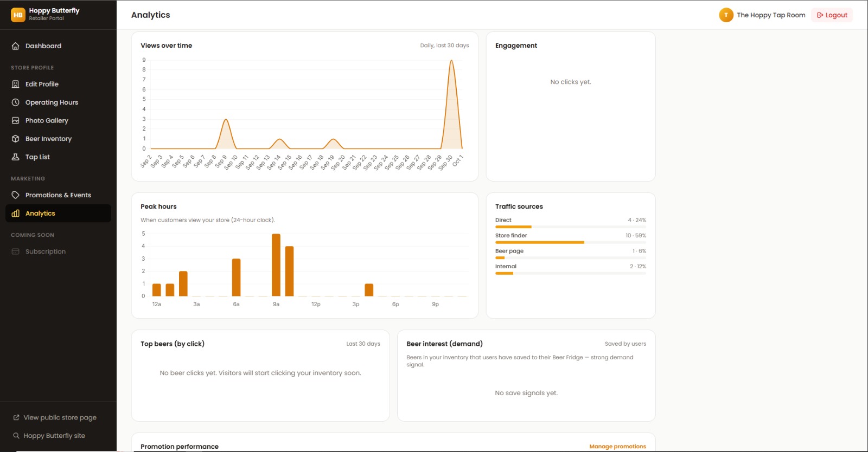The height and width of the screenshot is (452, 868).
Task: Visit the Hoppy Butterfly site link
Action: pyautogui.click(x=49, y=436)
